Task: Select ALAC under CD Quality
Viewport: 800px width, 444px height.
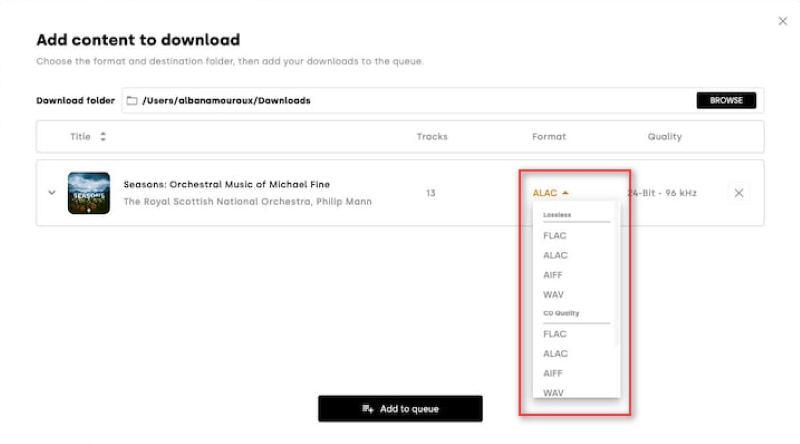Action: [555, 354]
